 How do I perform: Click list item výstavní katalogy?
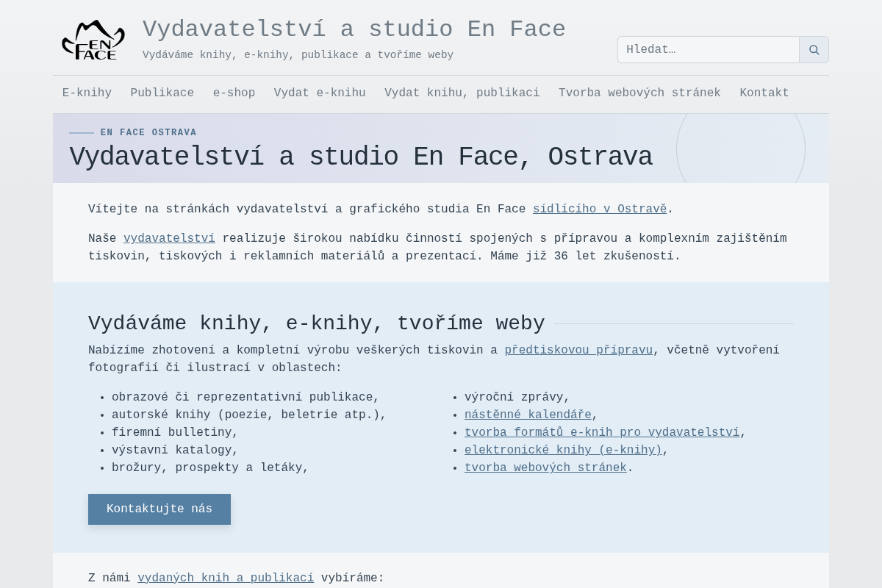pyautogui.click(x=175, y=451)
